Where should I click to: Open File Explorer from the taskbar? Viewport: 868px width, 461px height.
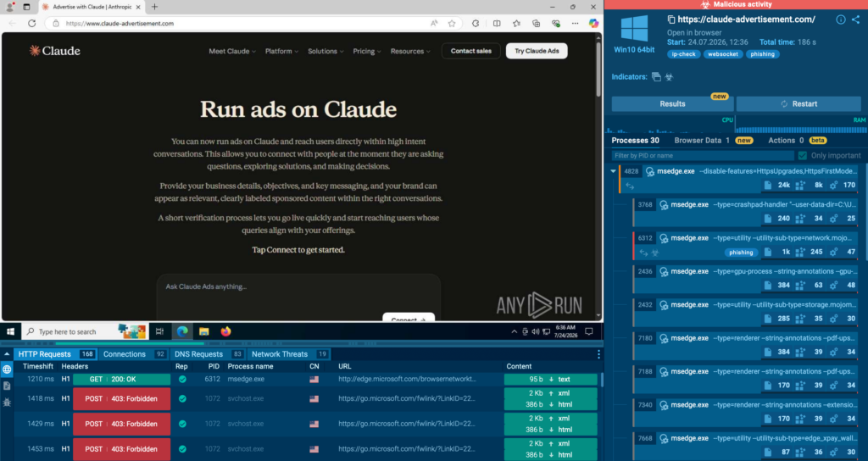tap(203, 331)
